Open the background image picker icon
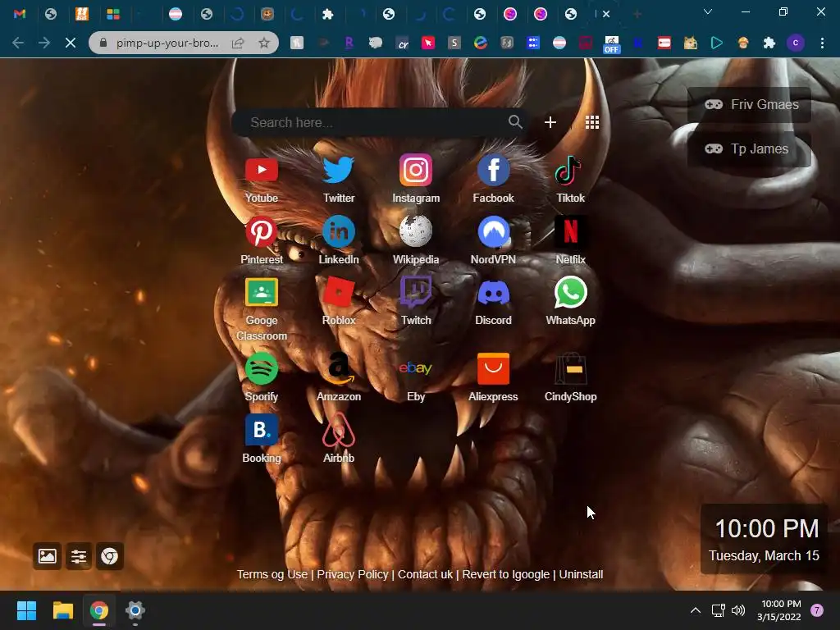This screenshot has height=630, width=840. coord(47,556)
